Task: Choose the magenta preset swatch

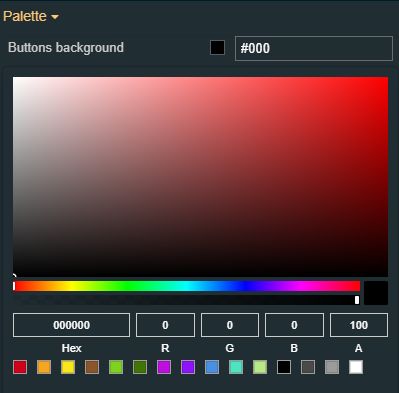Action: coord(164,367)
